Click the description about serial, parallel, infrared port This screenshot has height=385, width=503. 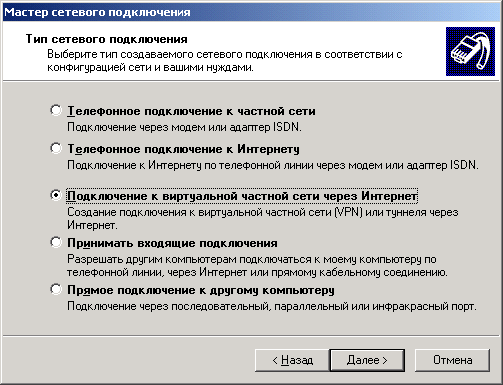click(272, 306)
